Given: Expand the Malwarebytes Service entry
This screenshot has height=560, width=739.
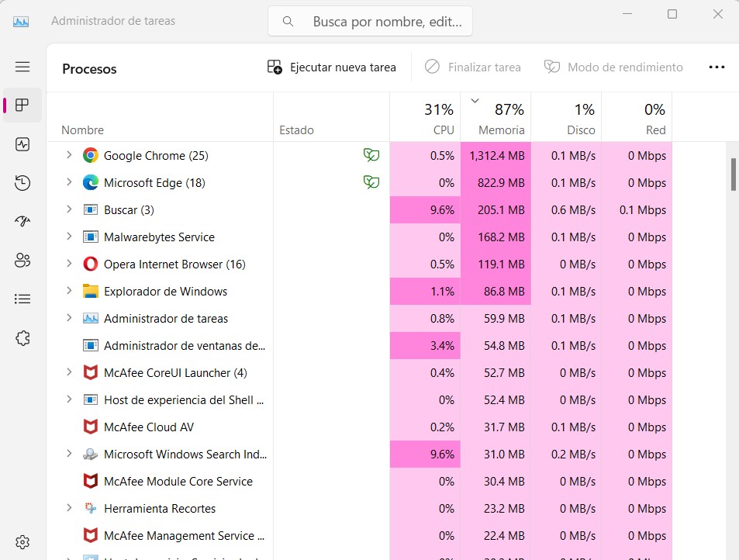Looking at the screenshot, I should 69,236.
